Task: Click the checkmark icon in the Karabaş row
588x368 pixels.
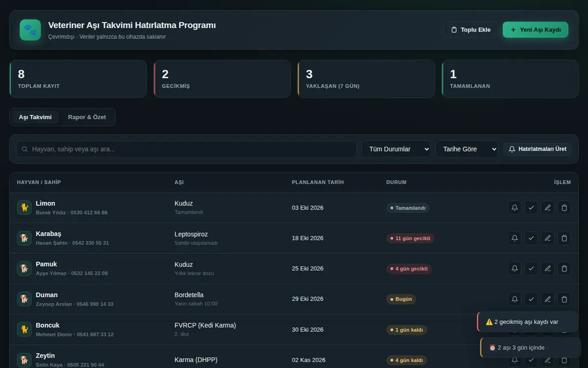Action: pyautogui.click(x=531, y=238)
